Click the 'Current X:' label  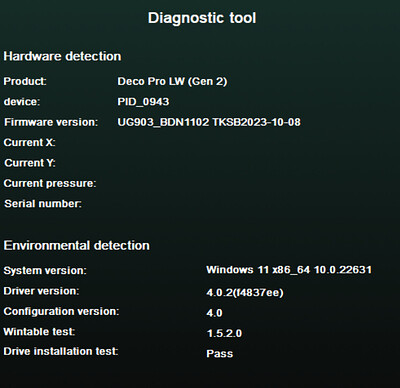[x=30, y=143]
